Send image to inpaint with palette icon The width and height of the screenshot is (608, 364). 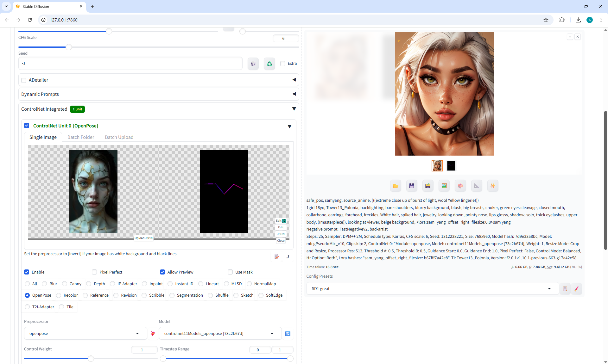tap(460, 186)
